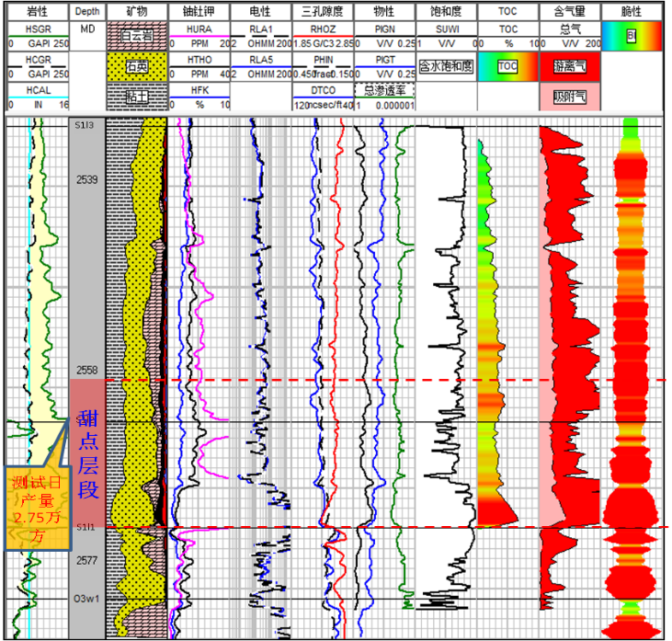Click the 铀钍钾 track header
This screenshot has height=641, width=672.
[199, 12]
